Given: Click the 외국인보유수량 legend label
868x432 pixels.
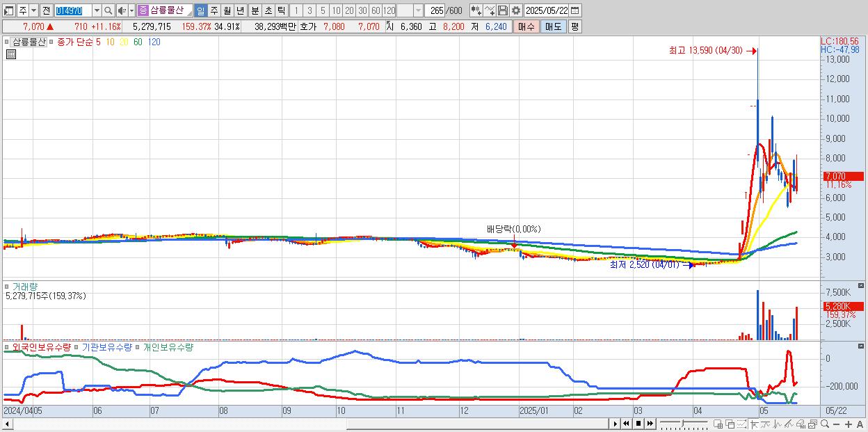Looking at the screenshot, I should [x=41, y=346].
